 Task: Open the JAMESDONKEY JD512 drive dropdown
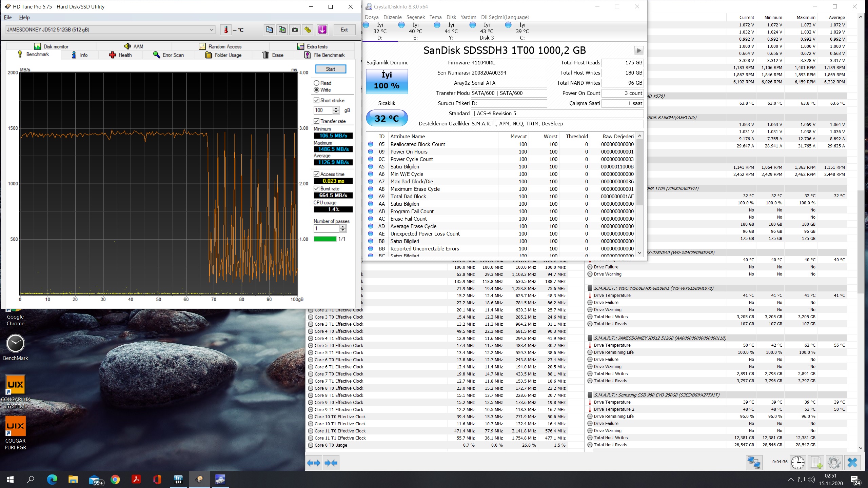pos(110,30)
